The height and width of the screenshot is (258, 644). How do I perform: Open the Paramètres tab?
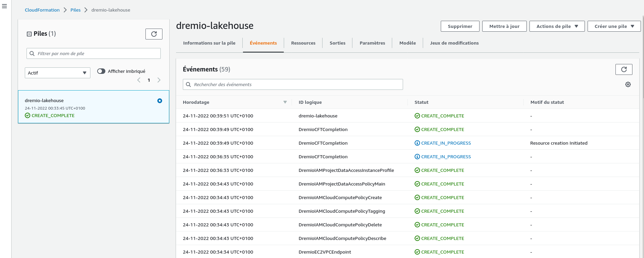[372, 43]
